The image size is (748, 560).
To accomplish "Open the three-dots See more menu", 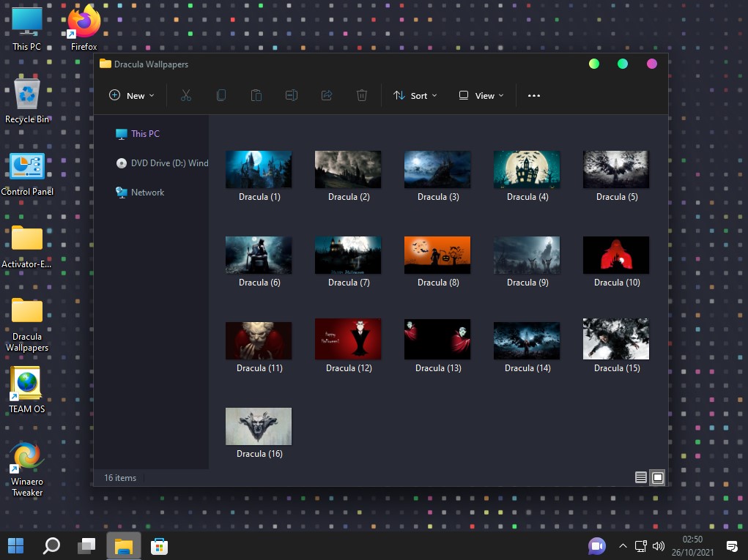I will (x=534, y=95).
